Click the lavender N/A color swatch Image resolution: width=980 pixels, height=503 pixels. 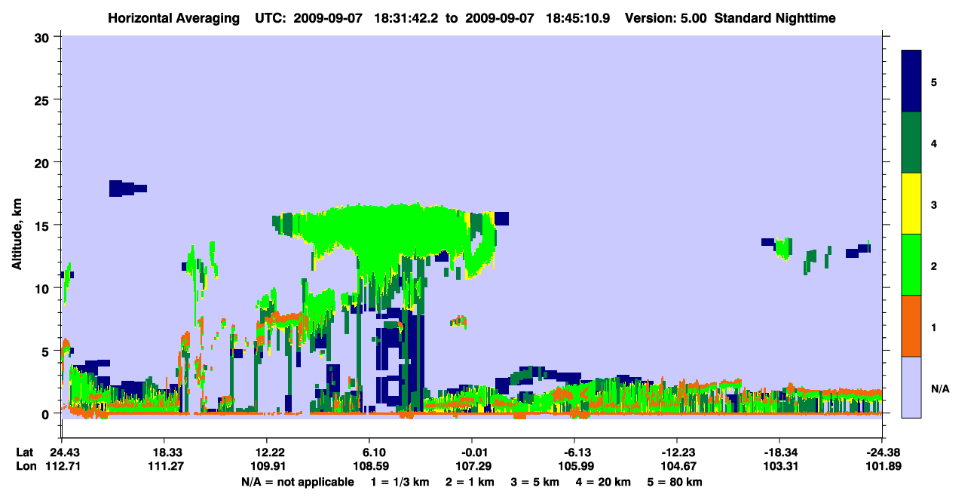coord(911,387)
